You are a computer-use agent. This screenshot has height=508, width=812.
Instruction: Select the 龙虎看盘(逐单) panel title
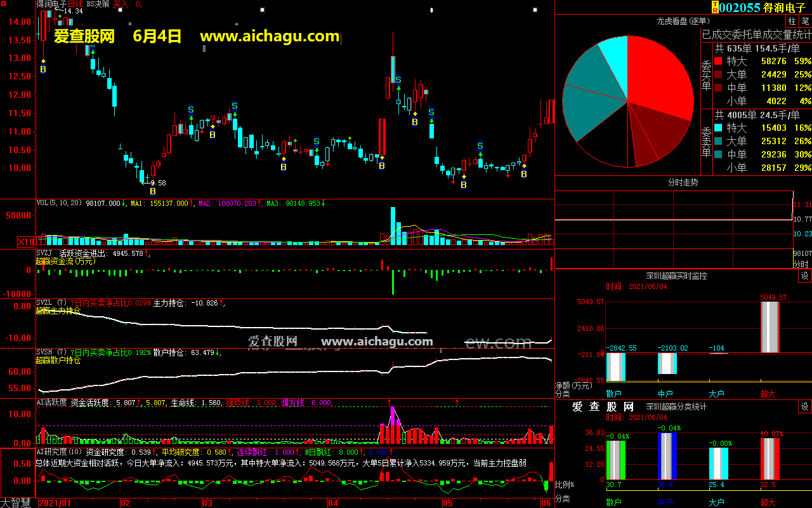coord(683,21)
